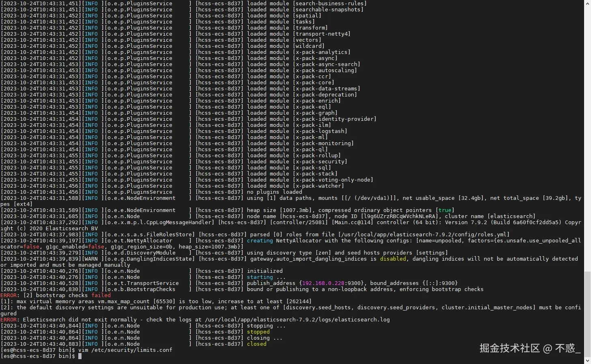The image size is (591, 364).
Task: Select the text "vim /etc/security/limits.conf"
Action: pos(125,350)
